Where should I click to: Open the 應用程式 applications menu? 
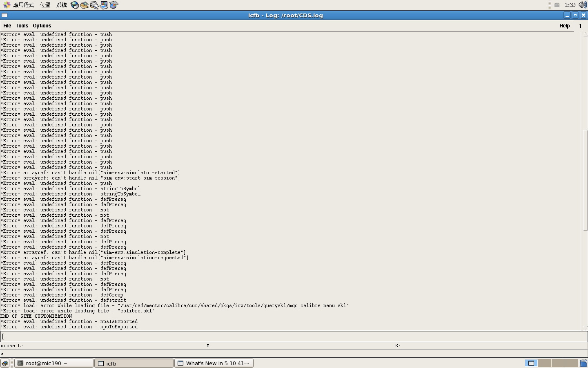point(19,5)
